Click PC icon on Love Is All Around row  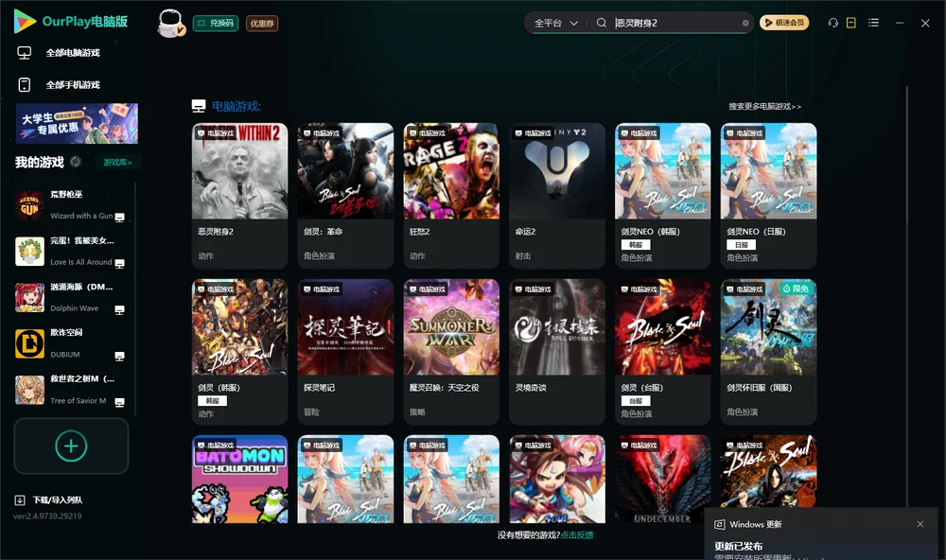[x=119, y=263]
